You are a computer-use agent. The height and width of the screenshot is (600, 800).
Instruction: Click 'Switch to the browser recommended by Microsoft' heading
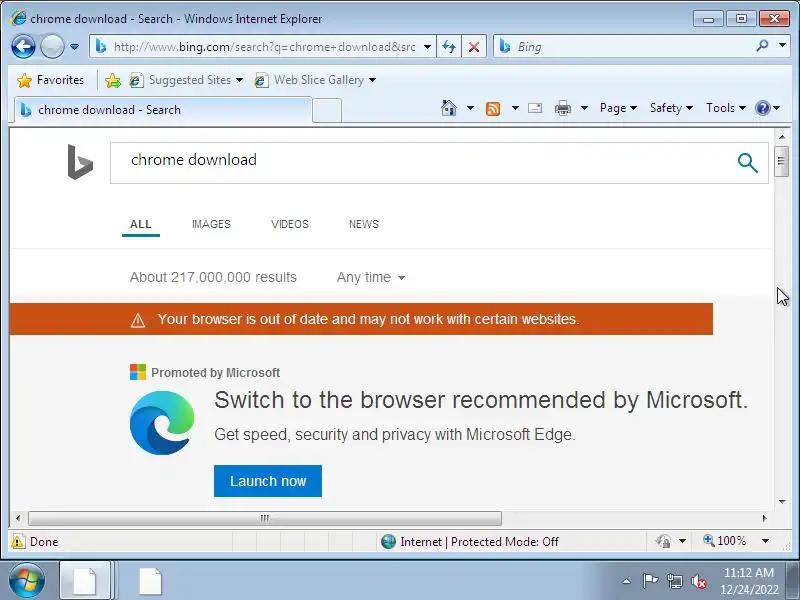[481, 400]
